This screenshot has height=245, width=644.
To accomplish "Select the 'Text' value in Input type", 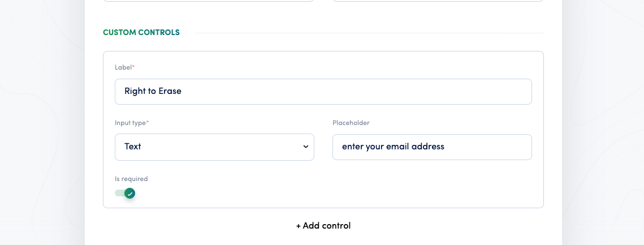I will (x=133, y=147).
